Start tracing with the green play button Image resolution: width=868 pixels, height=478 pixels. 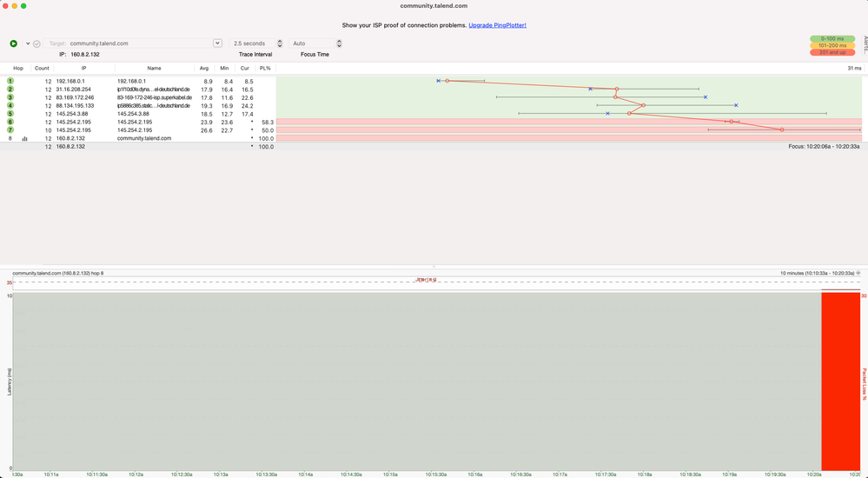click(x=13, y=43)
